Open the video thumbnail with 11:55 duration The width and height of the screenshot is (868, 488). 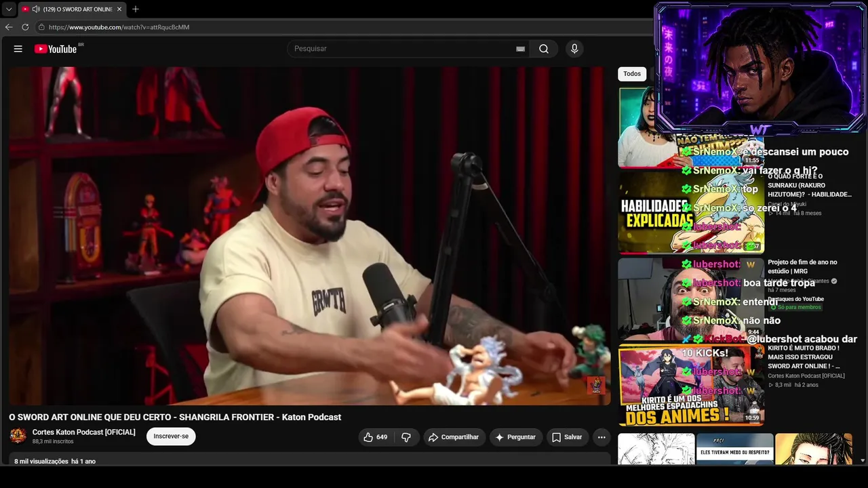tap(691, 127)
